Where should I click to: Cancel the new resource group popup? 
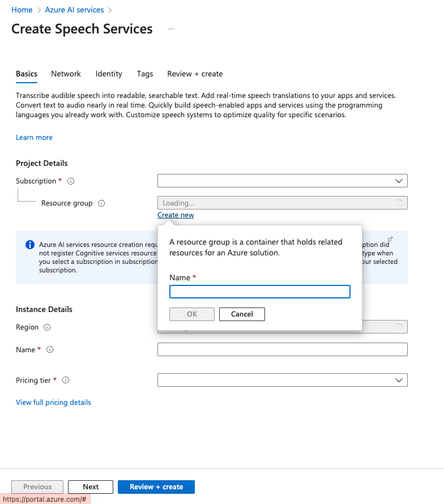click(242, 314)
